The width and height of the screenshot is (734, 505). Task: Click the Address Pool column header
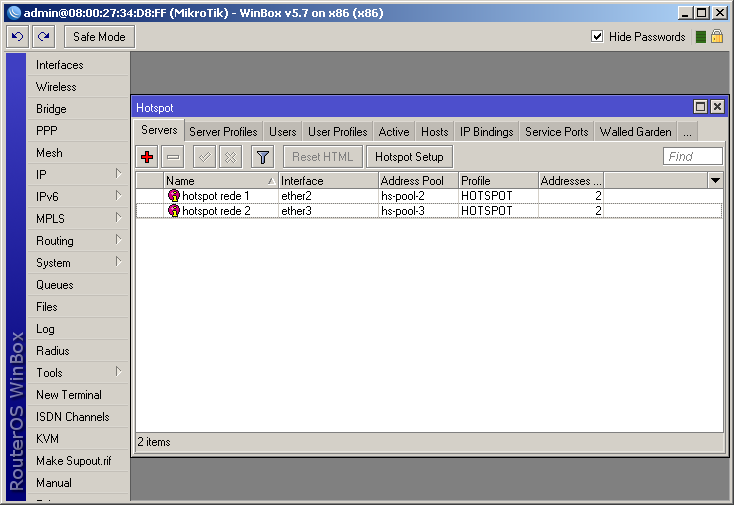tap(418, 181)
